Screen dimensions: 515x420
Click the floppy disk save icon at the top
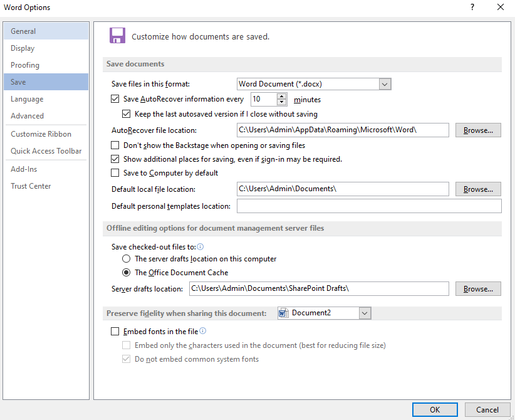pyautogui.click(x=117, y=36)
